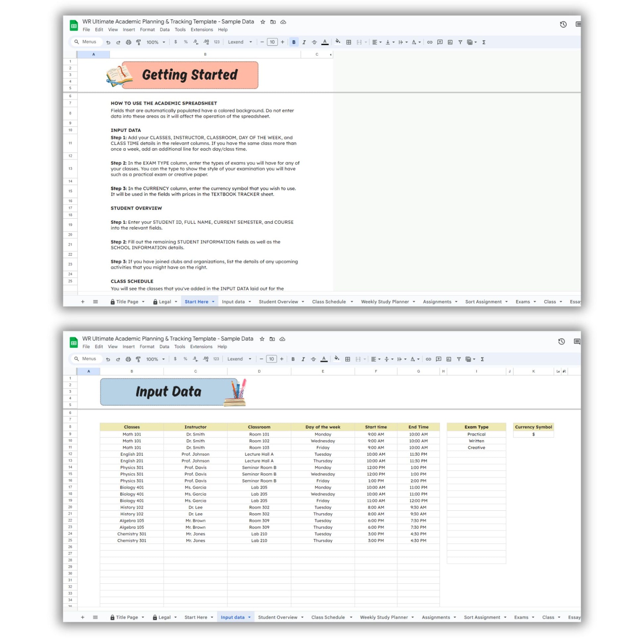Toggle strikethrough in the upper window toolbar
The width and height of the screenshot is (644, 644).
click(314, 42)
